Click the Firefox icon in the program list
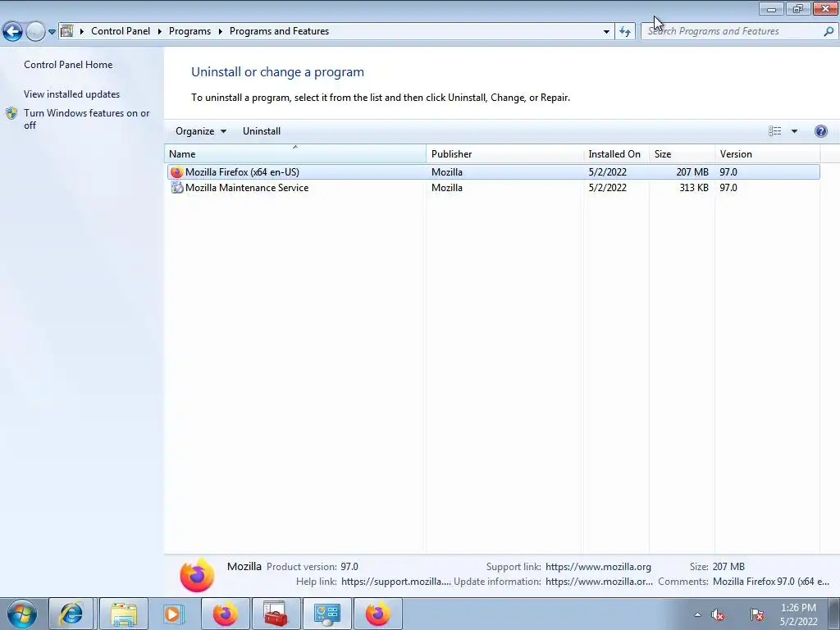Screen dimensions: 840x630 pyautogui.click(x=176, y=172)
